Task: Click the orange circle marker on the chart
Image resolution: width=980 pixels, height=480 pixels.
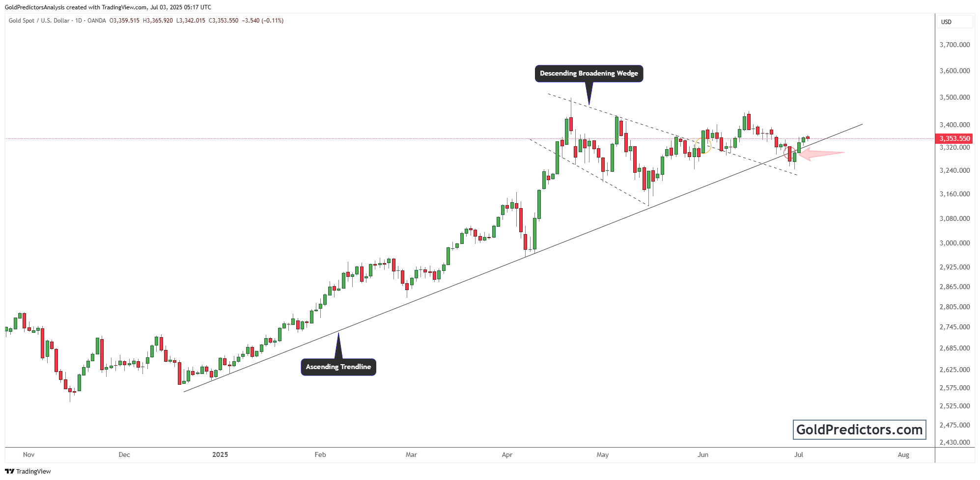Action: pos(703,146)
